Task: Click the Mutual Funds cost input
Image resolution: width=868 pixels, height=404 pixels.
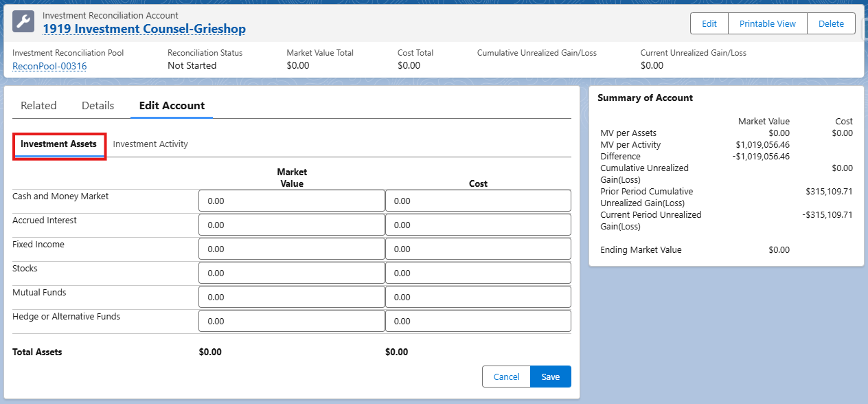Action: click(x=478, y=298)
